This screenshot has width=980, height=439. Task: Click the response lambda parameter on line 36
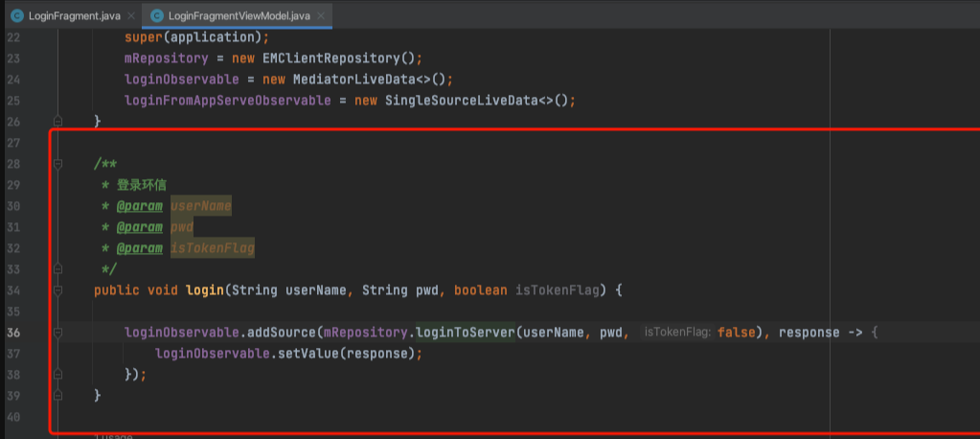pos(809,333)
